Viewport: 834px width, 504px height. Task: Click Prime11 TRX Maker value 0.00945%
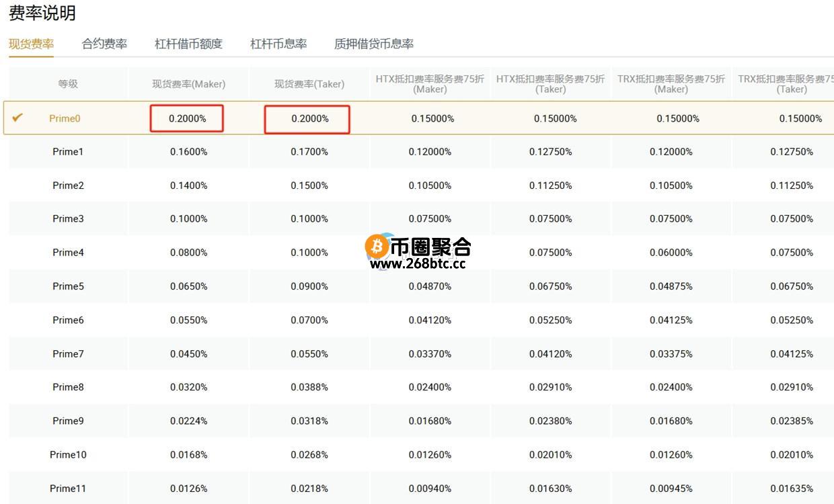tap(671, 489)
